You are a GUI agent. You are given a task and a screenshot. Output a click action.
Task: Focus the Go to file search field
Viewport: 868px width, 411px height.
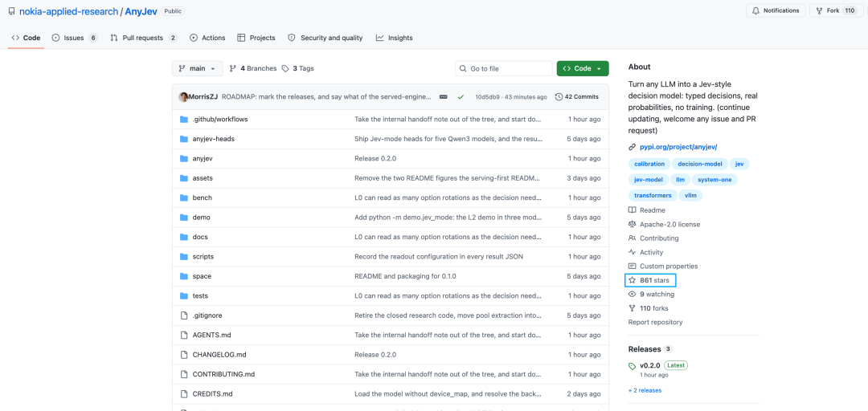[504, 68]
